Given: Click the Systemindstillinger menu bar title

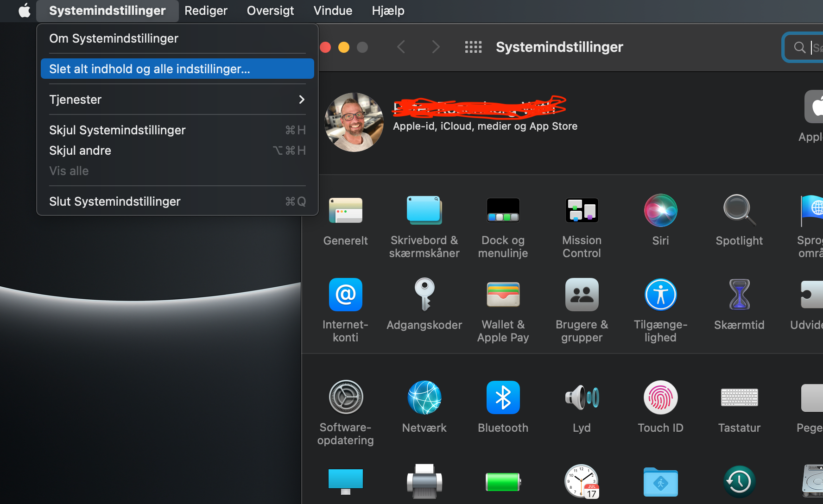Looking at the screenshot, I should click(107, 10).
